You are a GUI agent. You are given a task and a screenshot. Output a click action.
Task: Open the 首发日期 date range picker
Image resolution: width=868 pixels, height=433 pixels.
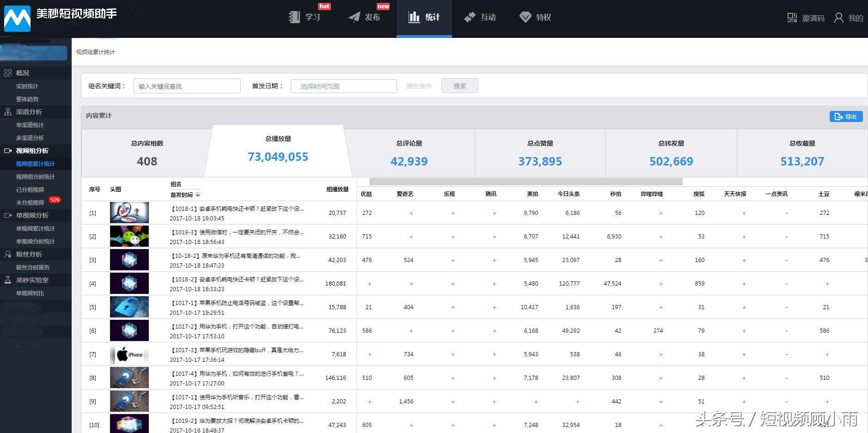coord(343,86)
